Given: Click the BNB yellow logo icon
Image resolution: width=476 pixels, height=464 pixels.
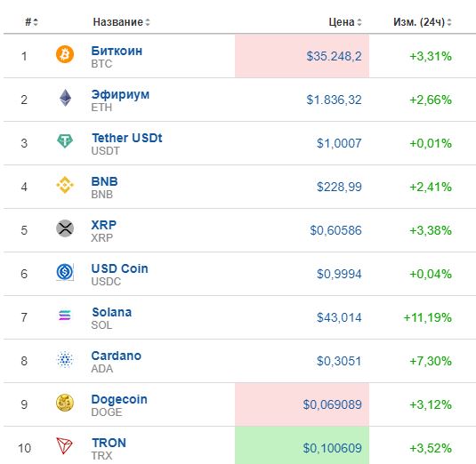Looking at the screenshot, I should (x=65, y=185).
